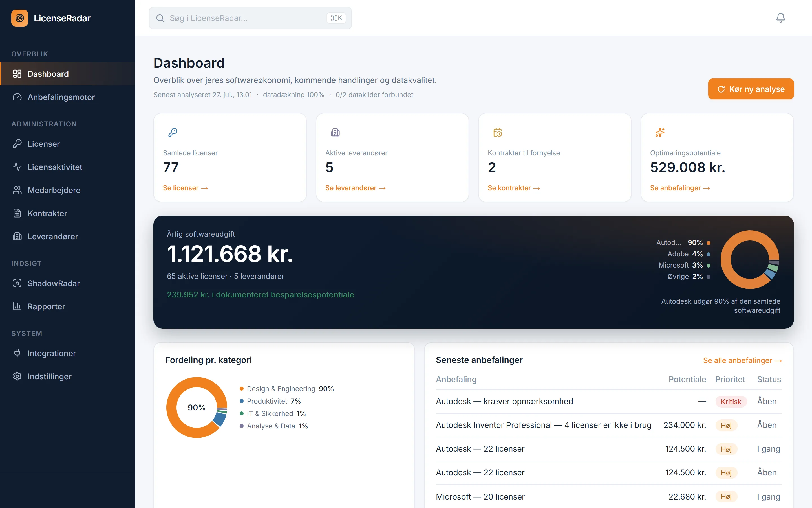Screen dimensions: 812x508
Task: Click the Dashboard grid icon in sidebar
Action: (x=17, y=74)
